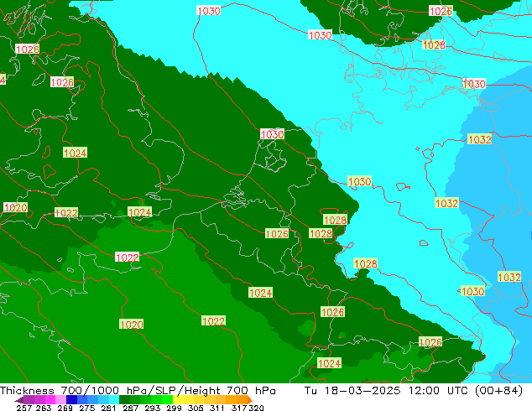
Task: Click the legend value 320
Action: [x=256, y=408]
